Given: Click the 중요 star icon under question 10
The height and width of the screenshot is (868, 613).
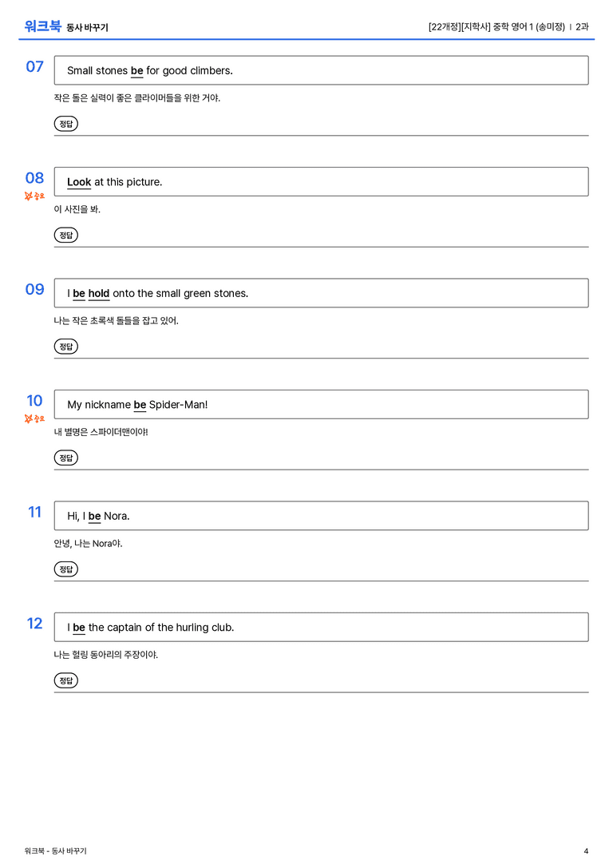Looking at the screenshot, I should tap(28, 418).
